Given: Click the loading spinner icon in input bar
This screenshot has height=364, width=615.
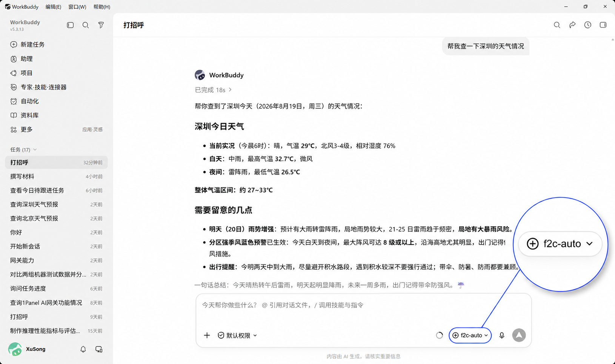Looking at the screenshot, I should coord(440,335).
